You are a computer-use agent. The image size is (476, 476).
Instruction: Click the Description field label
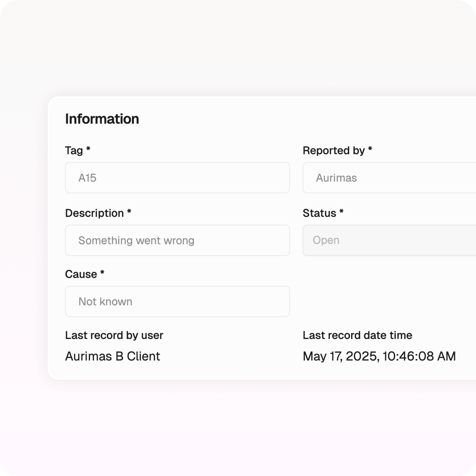[94, 213]
